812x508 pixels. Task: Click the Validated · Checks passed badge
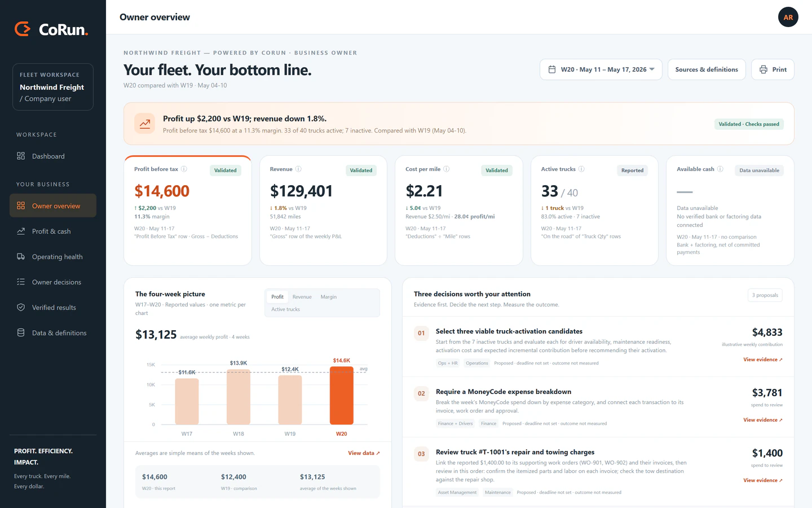pos(749,124)
